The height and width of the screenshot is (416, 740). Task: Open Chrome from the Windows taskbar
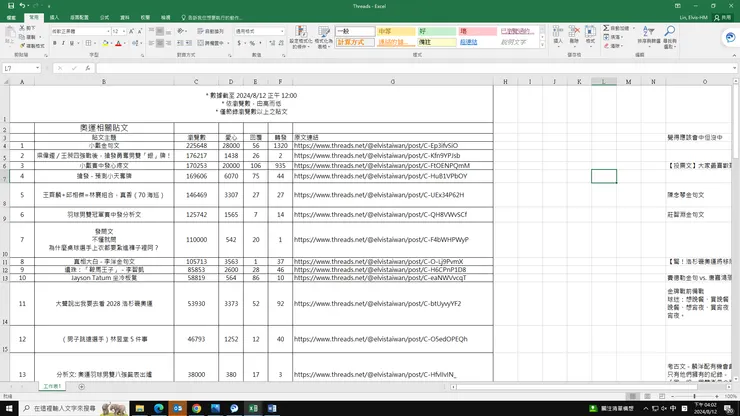click(x=196, y=408)
